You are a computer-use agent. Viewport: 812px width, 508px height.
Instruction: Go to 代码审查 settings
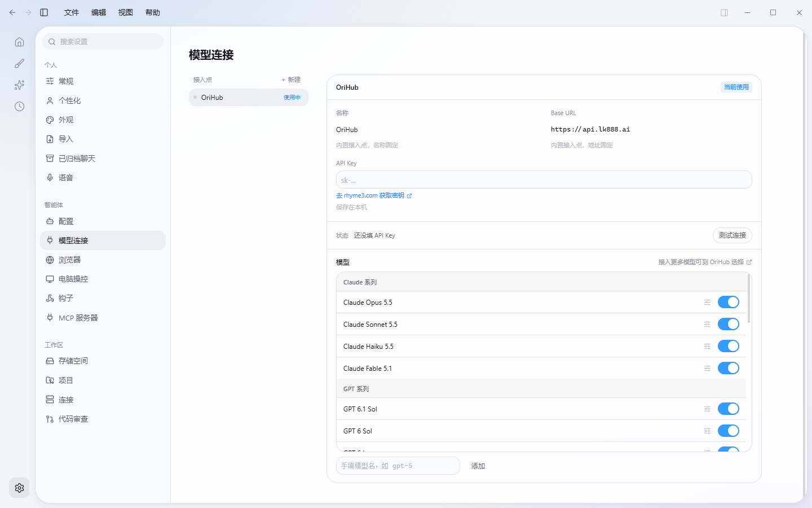click(103, 419)
